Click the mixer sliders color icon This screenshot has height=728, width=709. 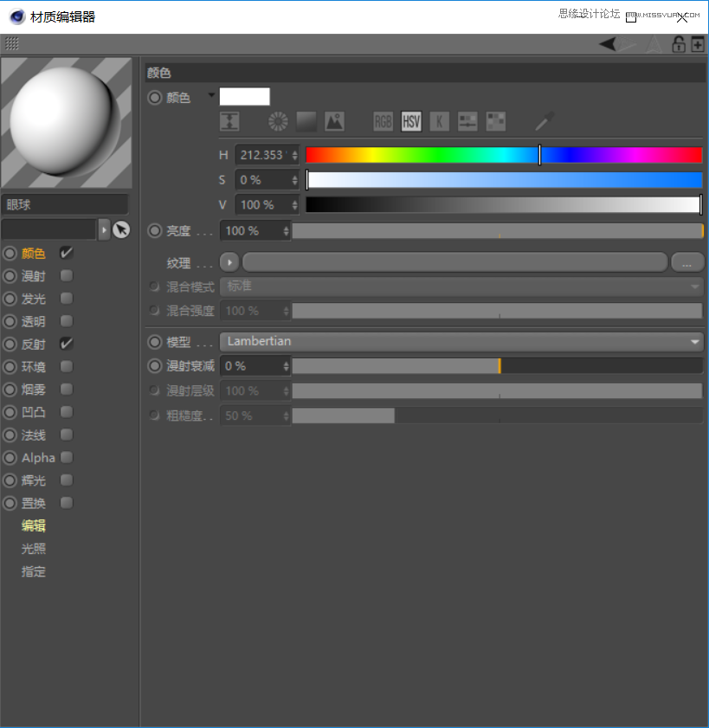(x=467, y=121)
